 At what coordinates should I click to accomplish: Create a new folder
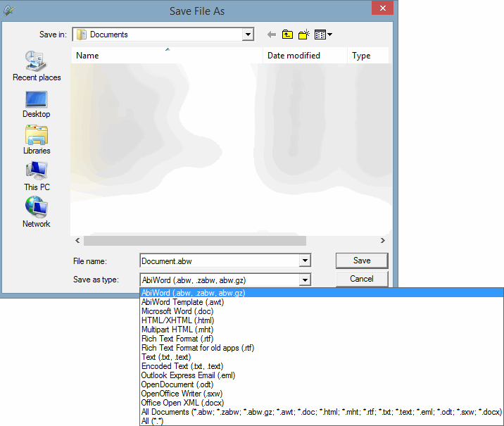[x=304, y=35]
